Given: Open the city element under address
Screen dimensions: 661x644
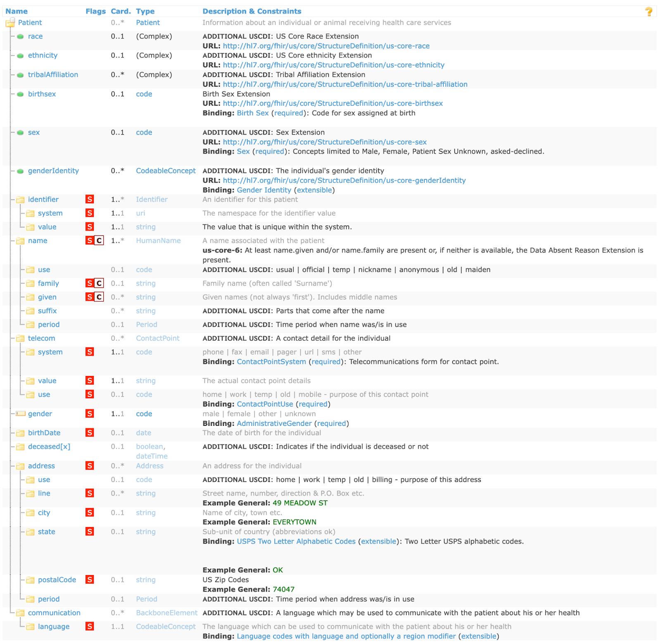Looking at the screenshot, I should [44, 513].
